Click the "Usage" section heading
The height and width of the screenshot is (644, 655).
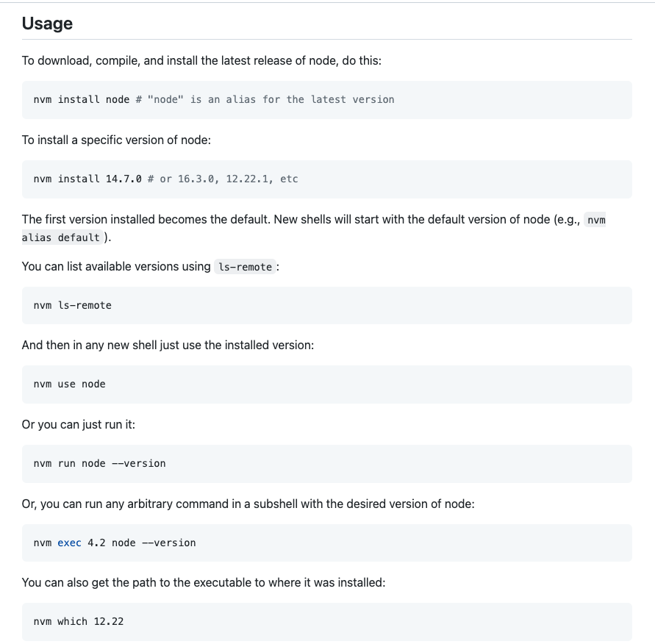[47, 24]
